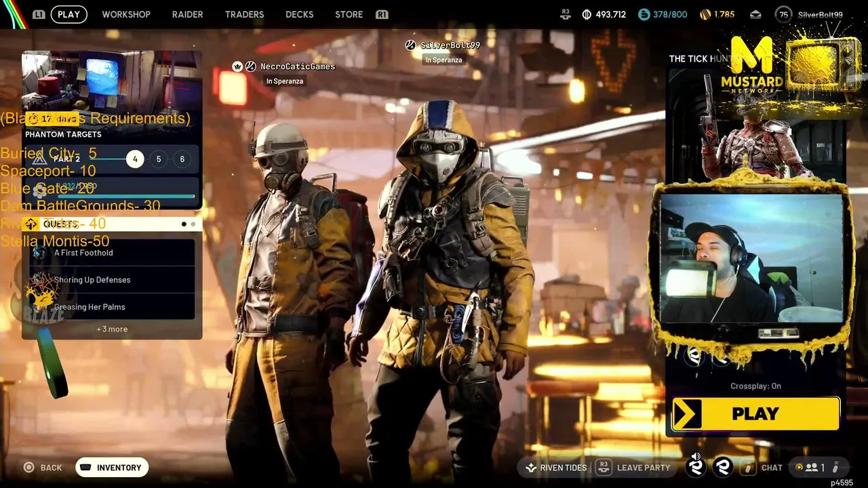Click the crown party leader icon

point(237,66)
